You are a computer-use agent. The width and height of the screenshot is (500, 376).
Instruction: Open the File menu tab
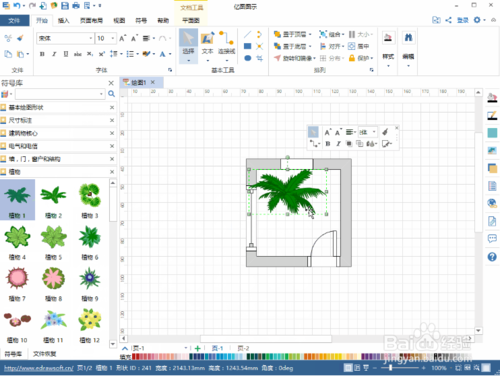(x=14, y=21)
